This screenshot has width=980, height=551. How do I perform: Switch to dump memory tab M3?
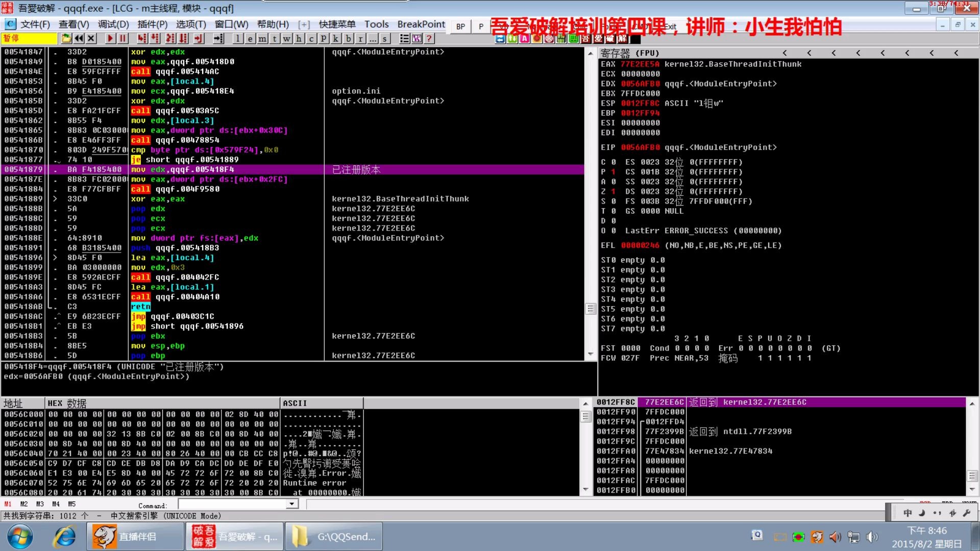pyautogui.click(x=40, y=504)
